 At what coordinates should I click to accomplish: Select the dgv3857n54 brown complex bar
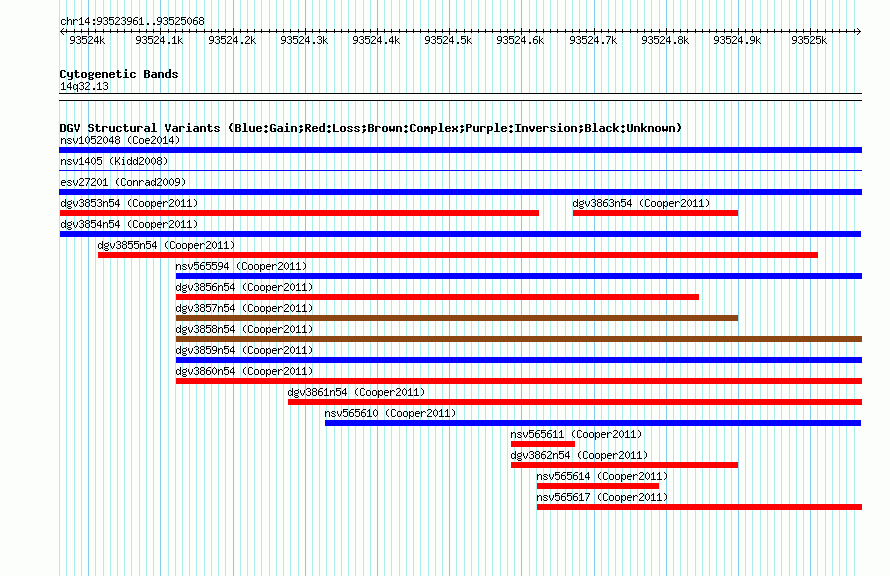coord(457,318)
